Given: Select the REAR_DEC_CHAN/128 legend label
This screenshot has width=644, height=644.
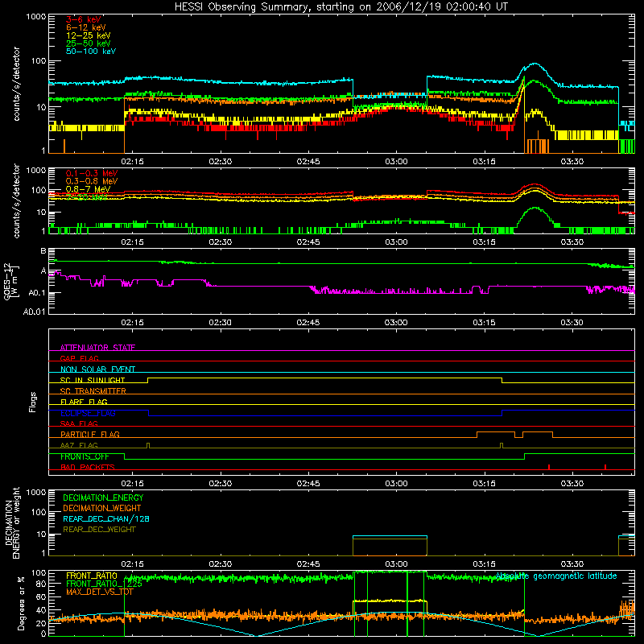Looking at the screenshot, I should click(x=106, y=519).
